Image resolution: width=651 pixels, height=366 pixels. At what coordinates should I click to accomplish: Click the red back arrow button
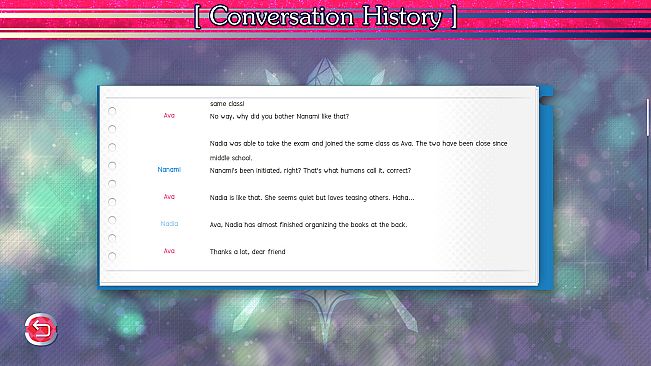(41, 329)
